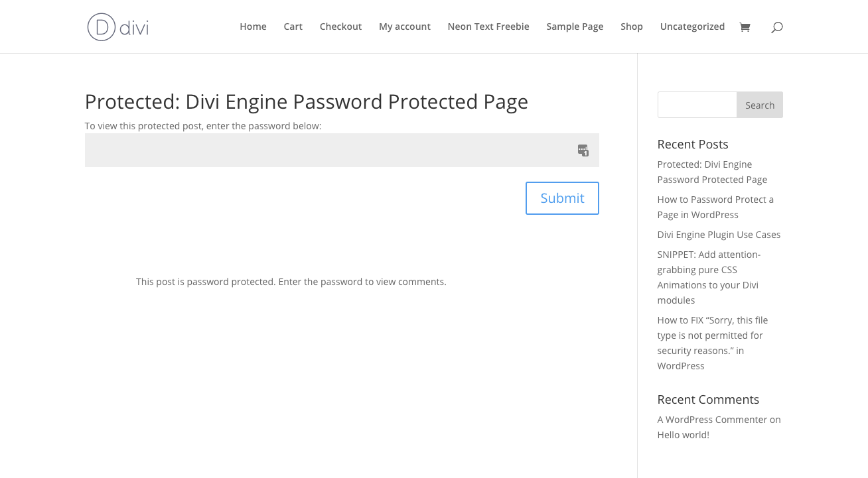Open the Shop menu item
The image size is (868, 478).
point(632,27)
